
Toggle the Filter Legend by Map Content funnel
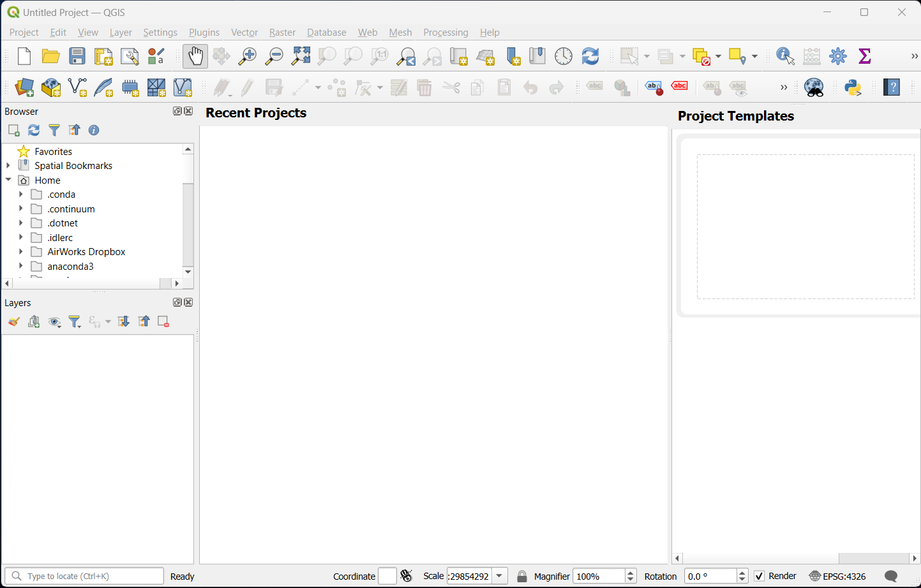(x=75, y=322)
